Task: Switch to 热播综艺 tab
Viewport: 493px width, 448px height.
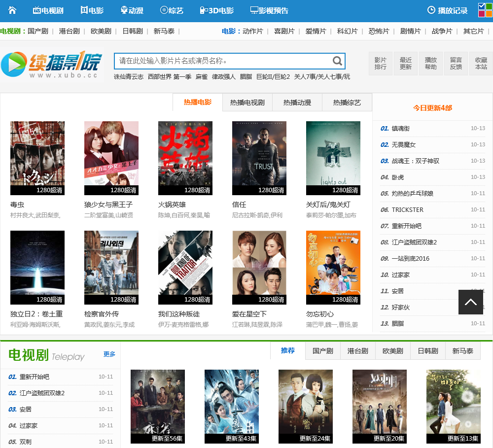Action: pyautogui.click(x=347, y=103)
